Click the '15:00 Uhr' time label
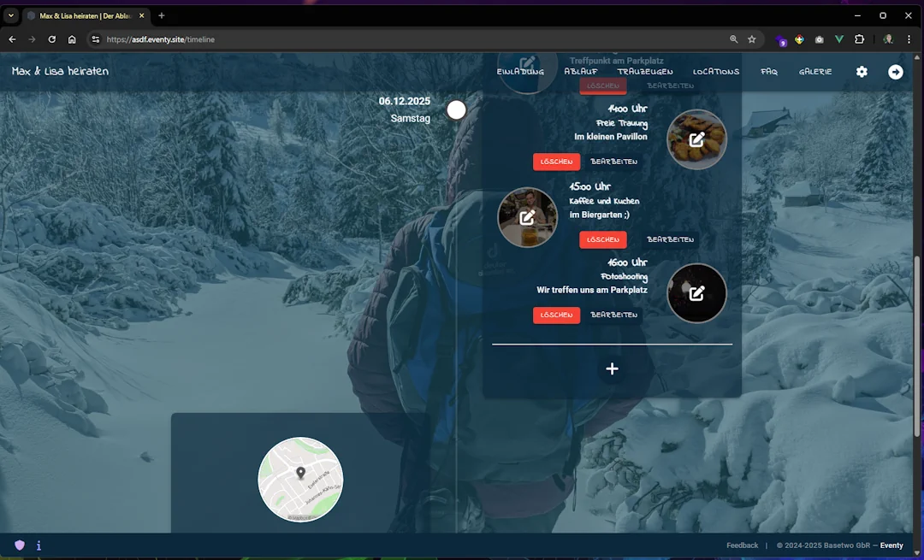Screen dimensions: 924x560 [589, 186]
